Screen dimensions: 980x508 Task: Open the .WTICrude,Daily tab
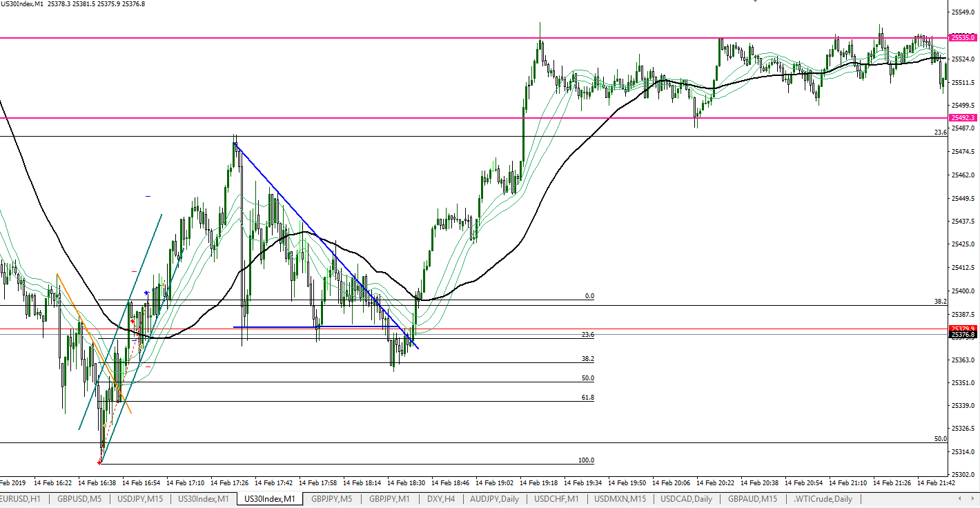[x=823, y=499]
